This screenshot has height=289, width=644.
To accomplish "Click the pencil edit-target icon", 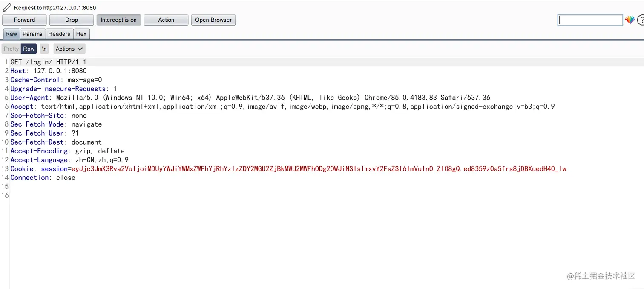I will click(7, 7).
